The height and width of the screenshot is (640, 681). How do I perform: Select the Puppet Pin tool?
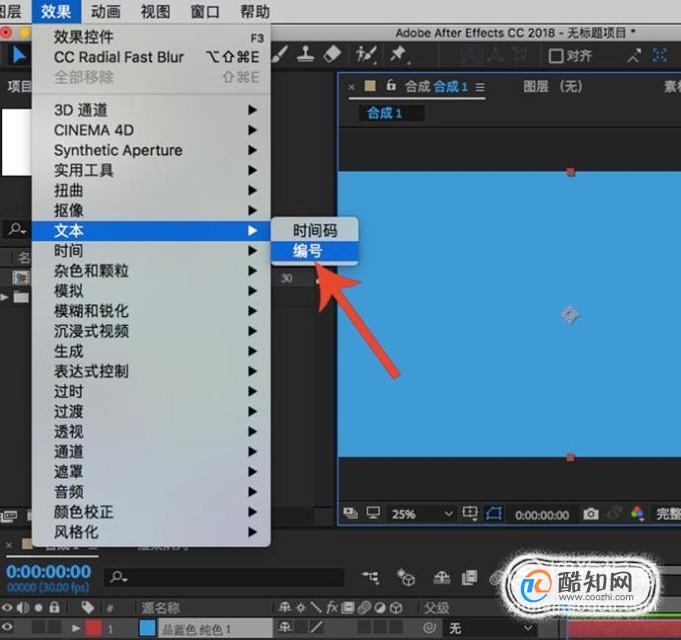coord(398,55)
